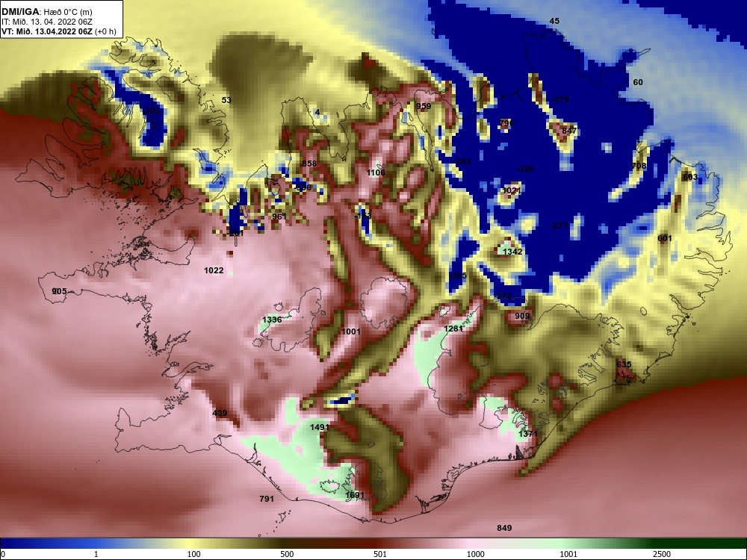The width and height of the screenshot is (747, 560).
Task: Click the map value -305
Action: coord(458,276)
